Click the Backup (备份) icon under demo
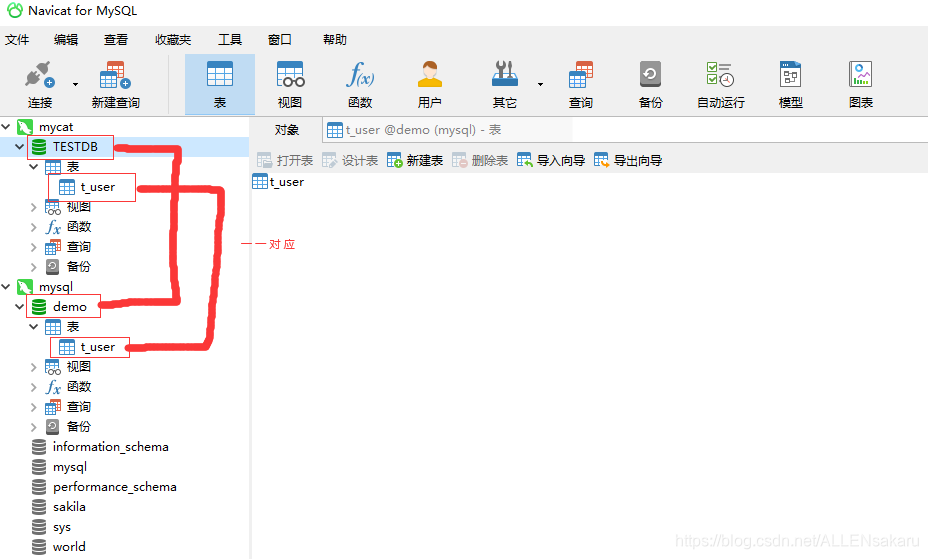This screenshot has height=559, width=928. [x=53, y=426]
